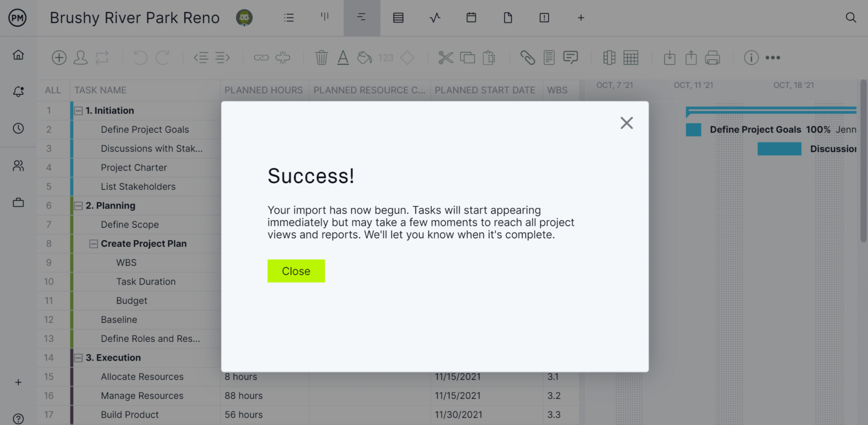Delete selection using the trash icon

coord(322,57)
